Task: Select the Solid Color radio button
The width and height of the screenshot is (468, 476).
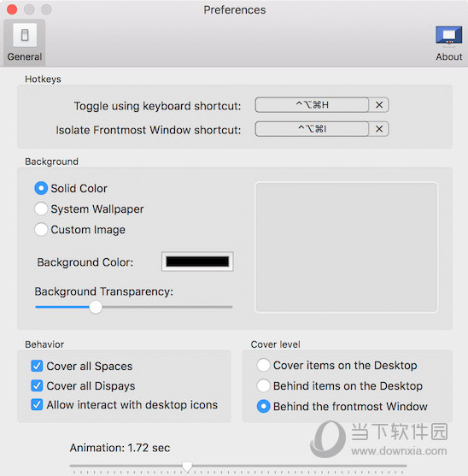Action: [41, 188]
